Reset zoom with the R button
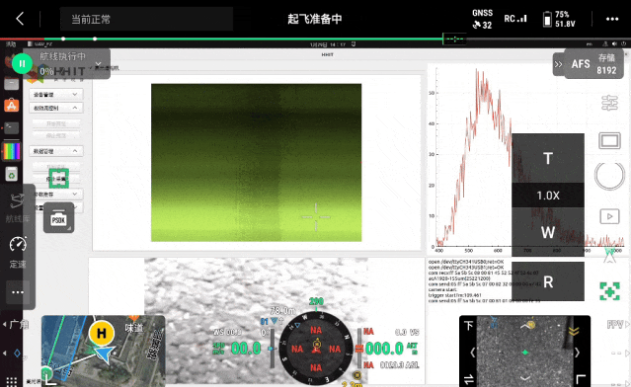 click(548, 282)
